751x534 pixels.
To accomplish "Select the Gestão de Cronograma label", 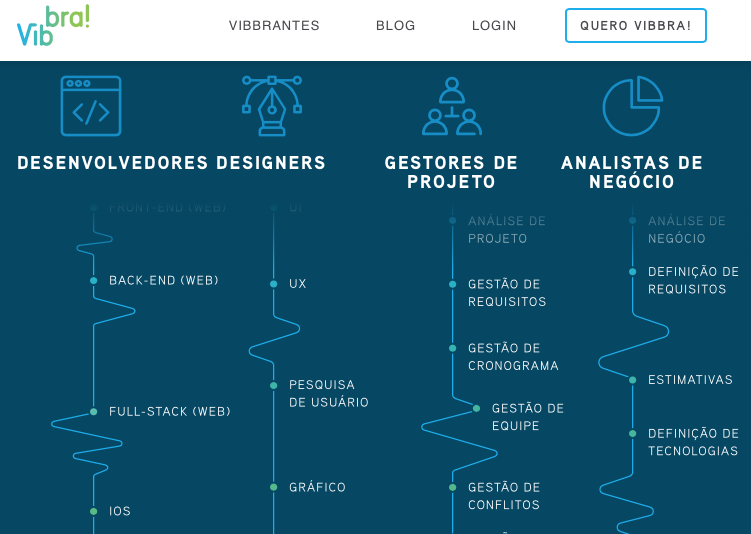I will click(x=513, y=357).
